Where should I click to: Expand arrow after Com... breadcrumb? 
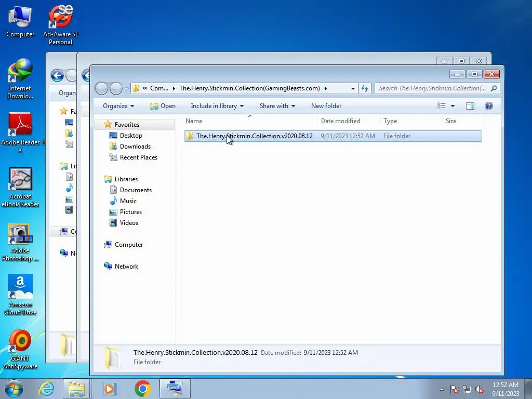[174, 88]
